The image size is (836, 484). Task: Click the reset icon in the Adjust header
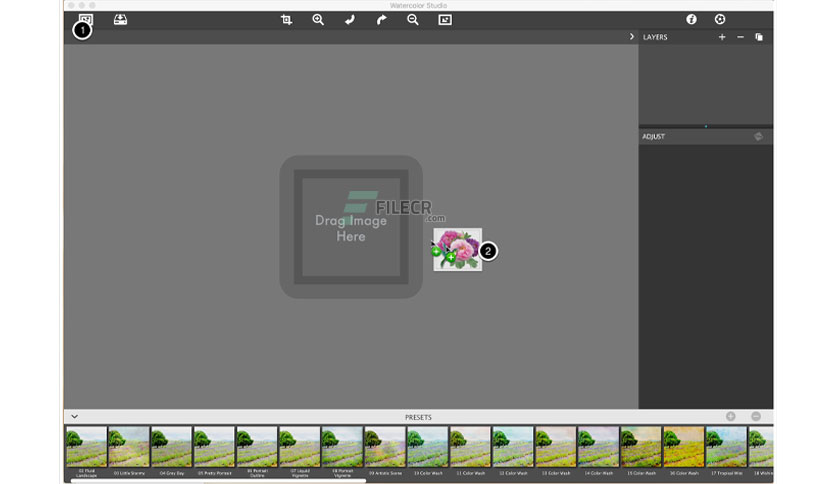click(x=758, y=136)
